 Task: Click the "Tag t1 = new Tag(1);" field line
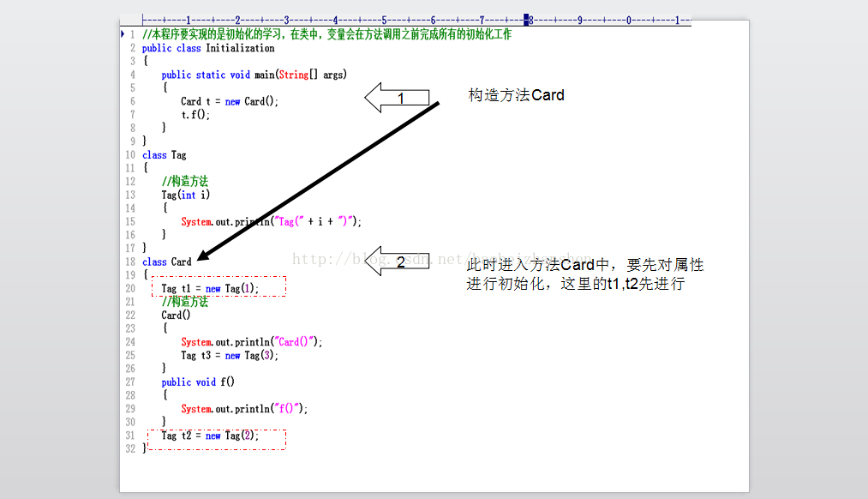point(210,289)
